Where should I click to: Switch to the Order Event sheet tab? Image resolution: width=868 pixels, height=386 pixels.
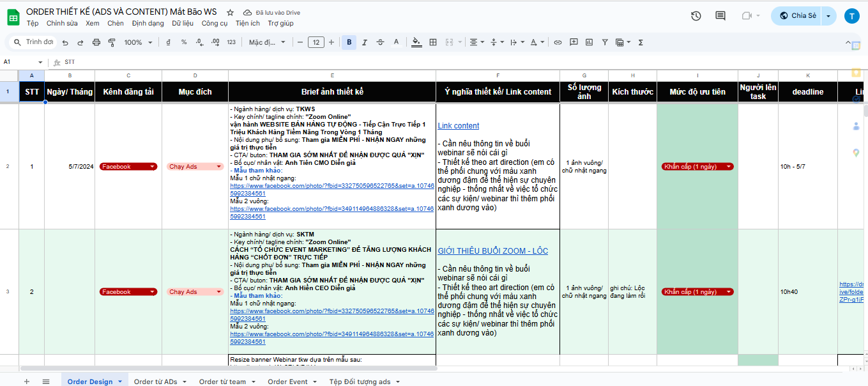(287, 382)
